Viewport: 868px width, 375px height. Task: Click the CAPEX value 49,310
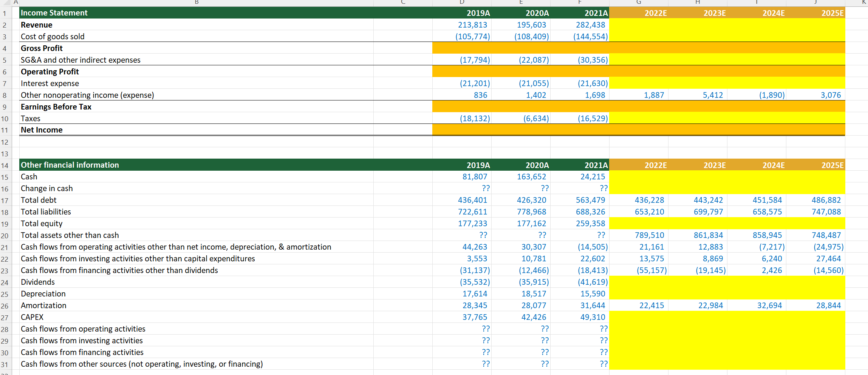(x=593, y=317)
